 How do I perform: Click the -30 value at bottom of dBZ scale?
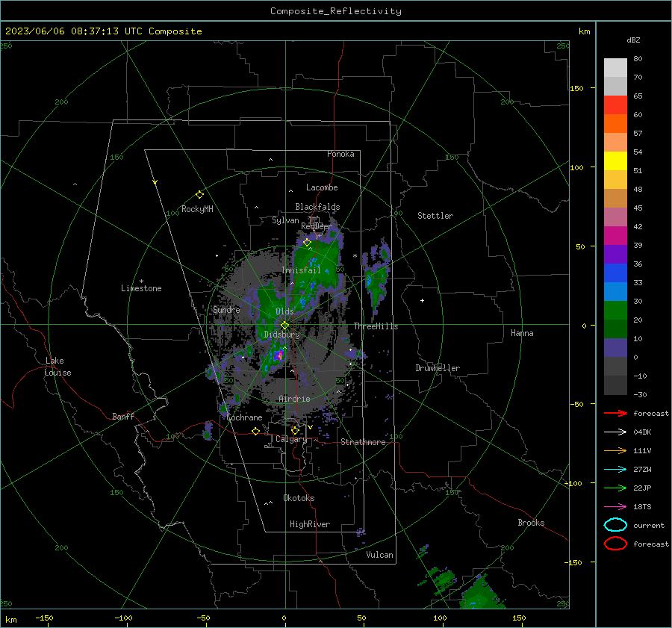point(640,394)
